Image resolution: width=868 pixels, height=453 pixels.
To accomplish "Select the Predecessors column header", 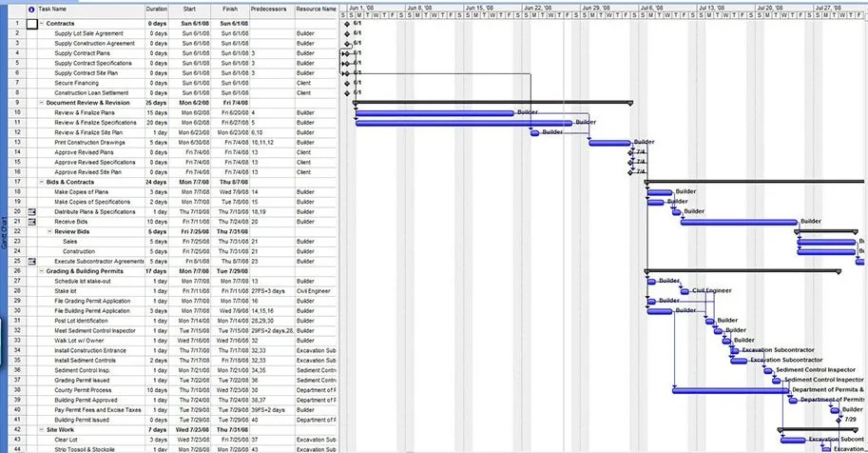I will coord(272,10).
